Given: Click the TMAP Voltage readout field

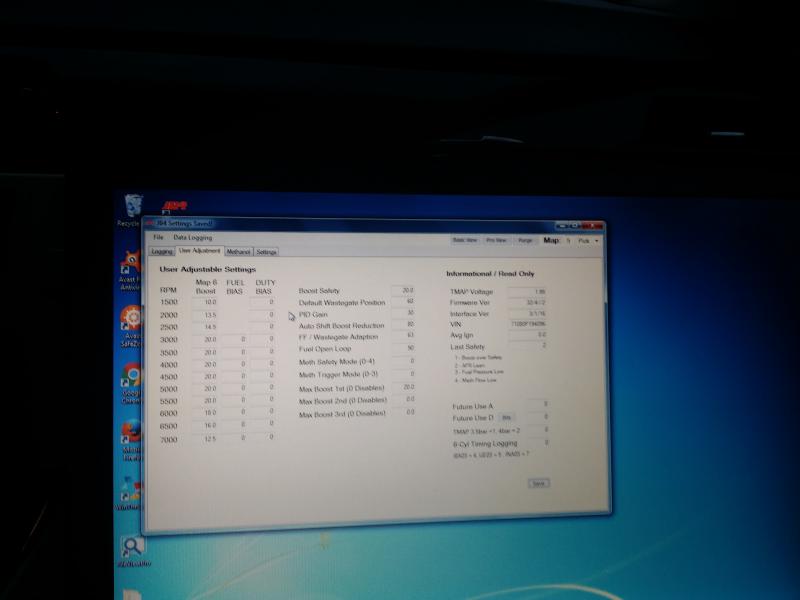Looking at the screenshot, I should click(528, 292).
